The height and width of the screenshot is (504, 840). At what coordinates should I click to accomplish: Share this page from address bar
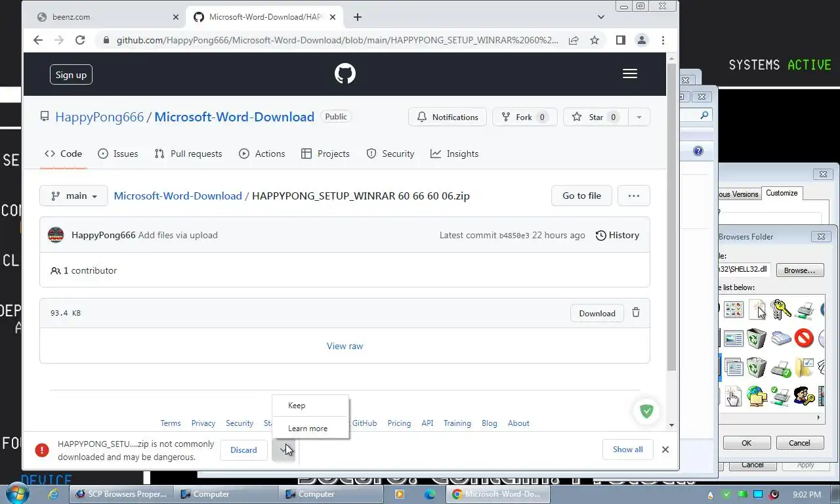click(x=574, y=40)
